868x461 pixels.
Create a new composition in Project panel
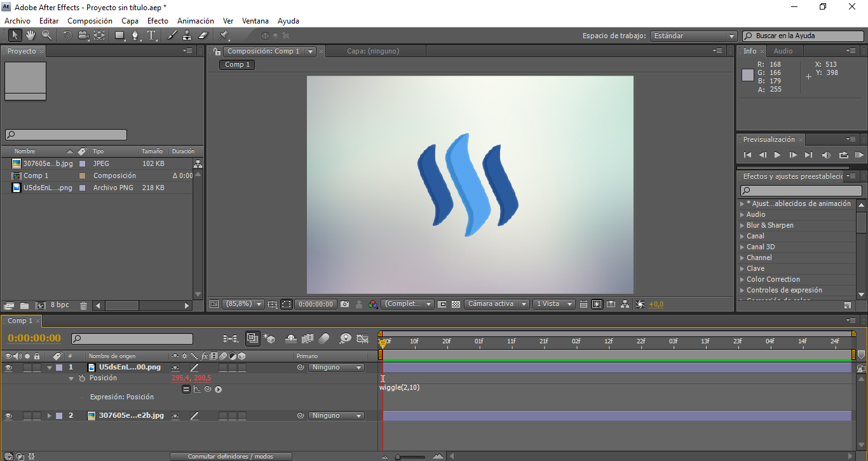pos(41,305)
